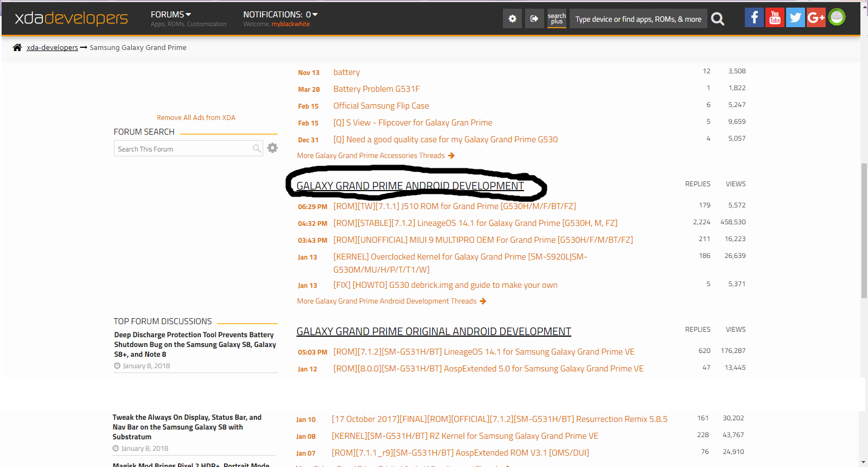Open Deep Discharge Protection Tool article
Image resolution: width=868 pixels, height=467 pixels.
[x=195, y=344]
